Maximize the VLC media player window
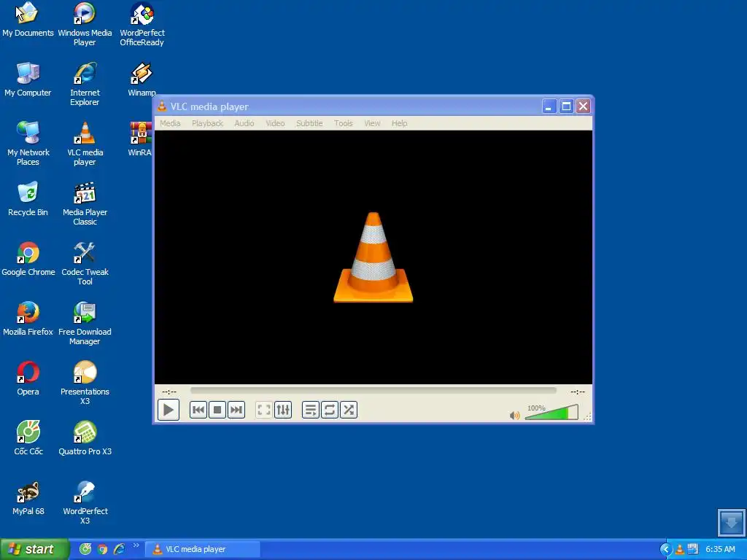Screen dimensions: 747x560 click(566, 106)
